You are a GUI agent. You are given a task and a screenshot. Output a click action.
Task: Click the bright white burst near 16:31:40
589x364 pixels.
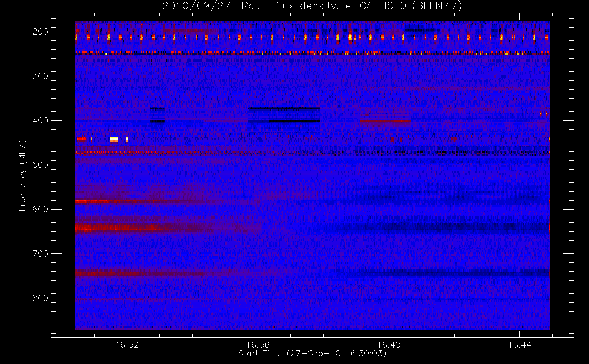(114, 139)
